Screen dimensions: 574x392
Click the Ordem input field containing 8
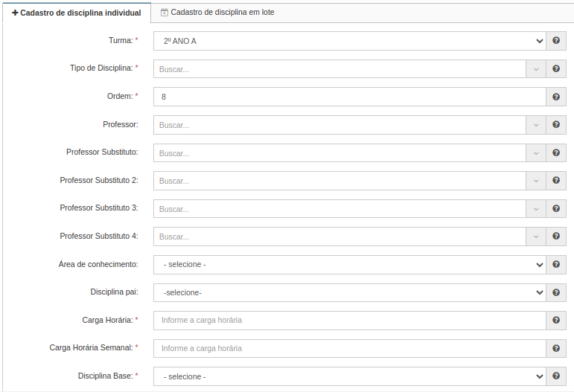pyautogui.click(x=350, y=97)
